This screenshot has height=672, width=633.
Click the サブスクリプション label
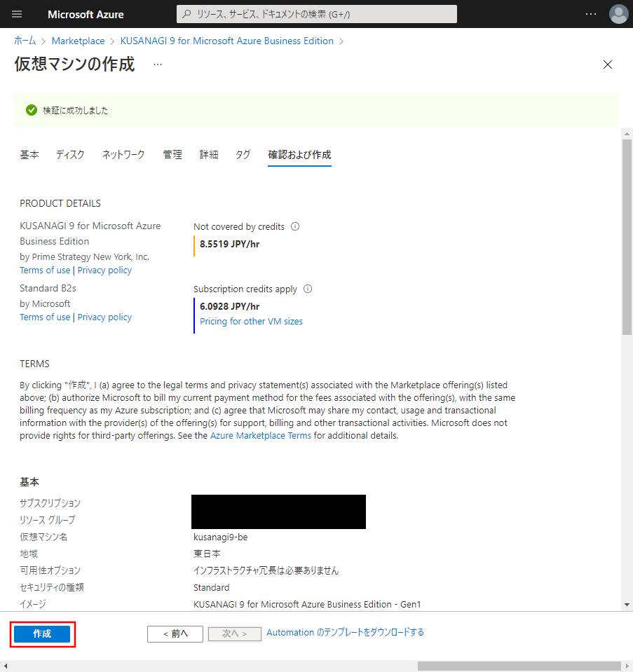[50, 503]
